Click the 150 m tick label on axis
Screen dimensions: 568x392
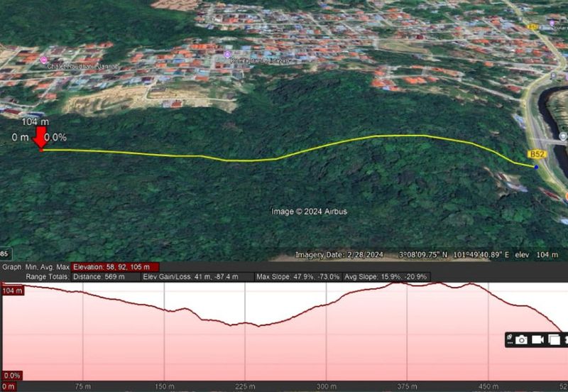165,386
